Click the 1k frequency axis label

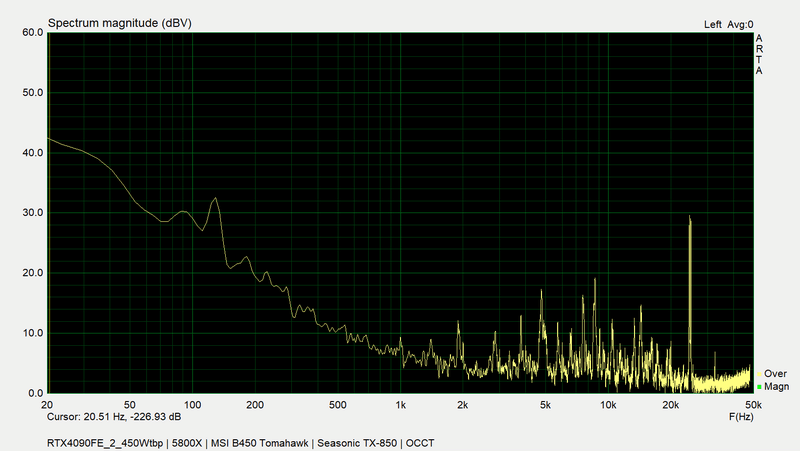point(401,405)
